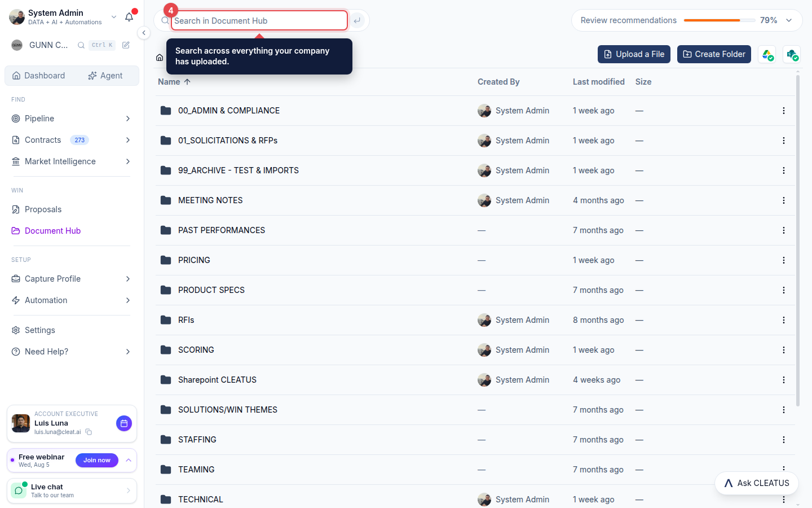This screenshot has width=812, height=508.
Task: Open the Google Drive integration icon
Action: [x=767, y=54]
